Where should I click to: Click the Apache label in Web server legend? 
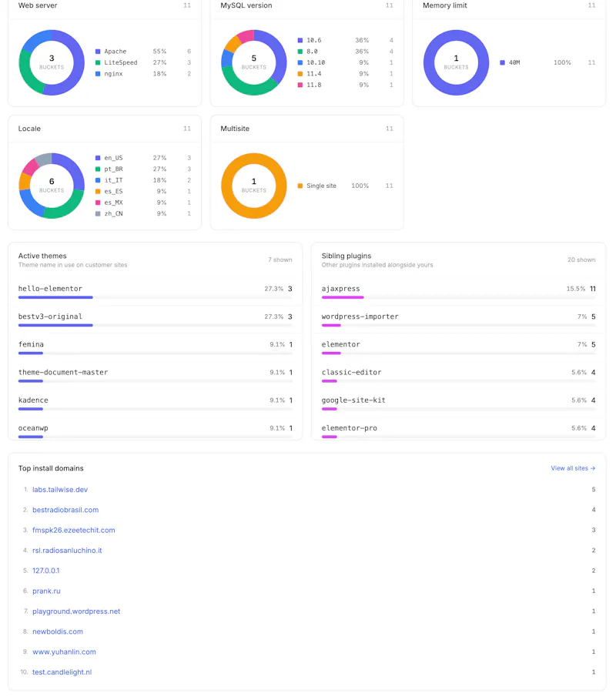[x=115, y=52]
